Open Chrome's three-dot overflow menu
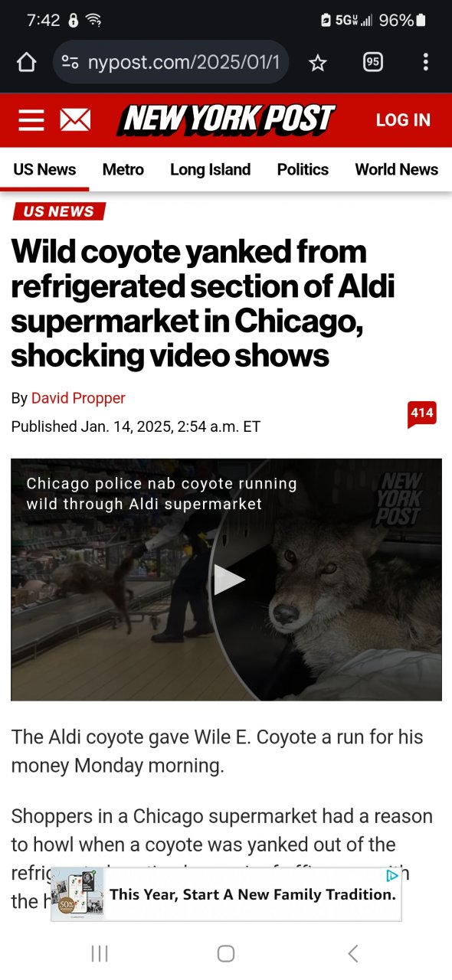The width and height of the screenshot is (452, 980). pos(425,63)
